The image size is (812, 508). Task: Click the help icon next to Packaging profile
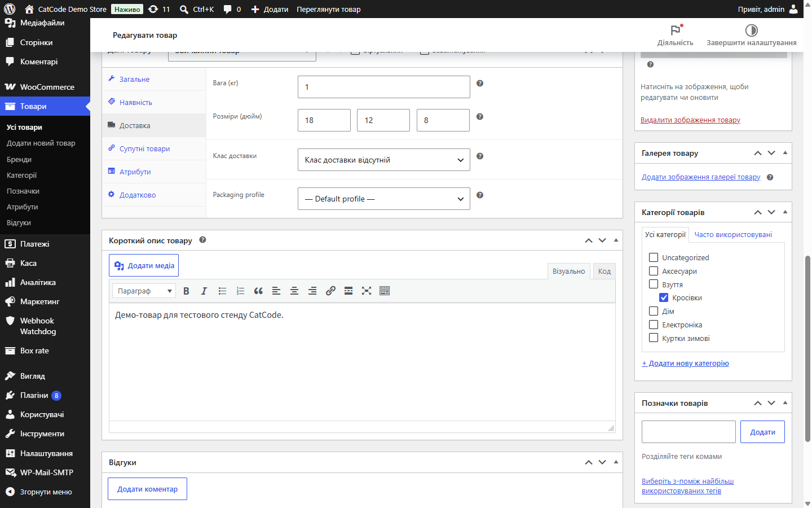[480, 195]
